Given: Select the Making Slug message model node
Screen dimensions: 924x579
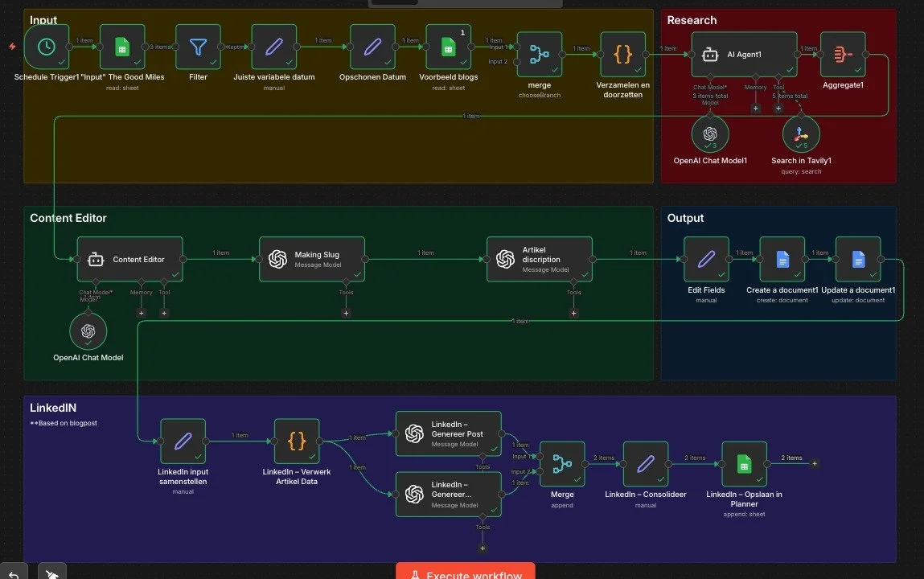Looking at the screenshot, I should 312,259.
